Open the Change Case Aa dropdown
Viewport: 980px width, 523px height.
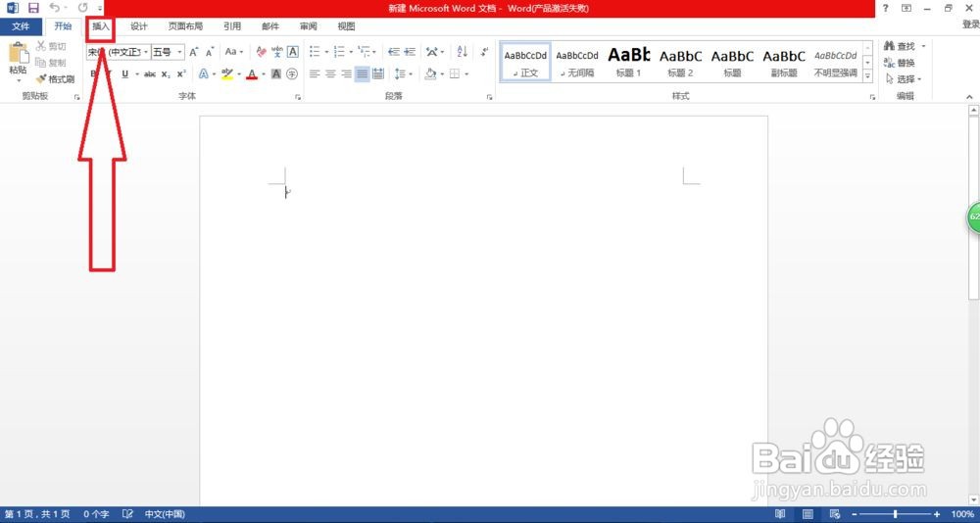click(234, 52)
